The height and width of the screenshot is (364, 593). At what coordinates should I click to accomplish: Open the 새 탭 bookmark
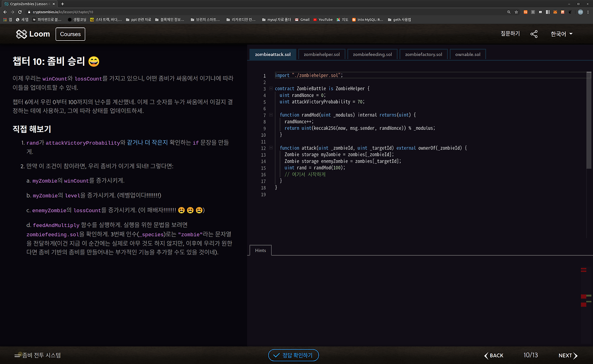[22, 19]
